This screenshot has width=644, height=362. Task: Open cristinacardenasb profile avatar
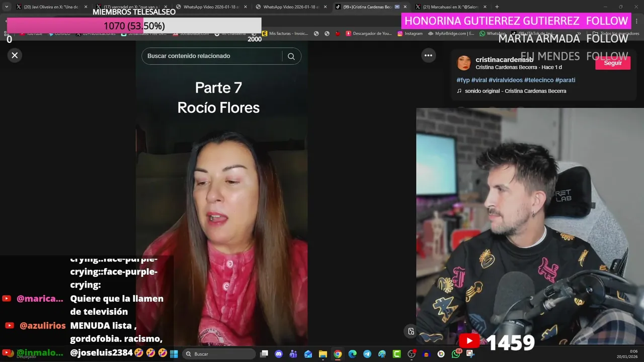click(464, 63)
